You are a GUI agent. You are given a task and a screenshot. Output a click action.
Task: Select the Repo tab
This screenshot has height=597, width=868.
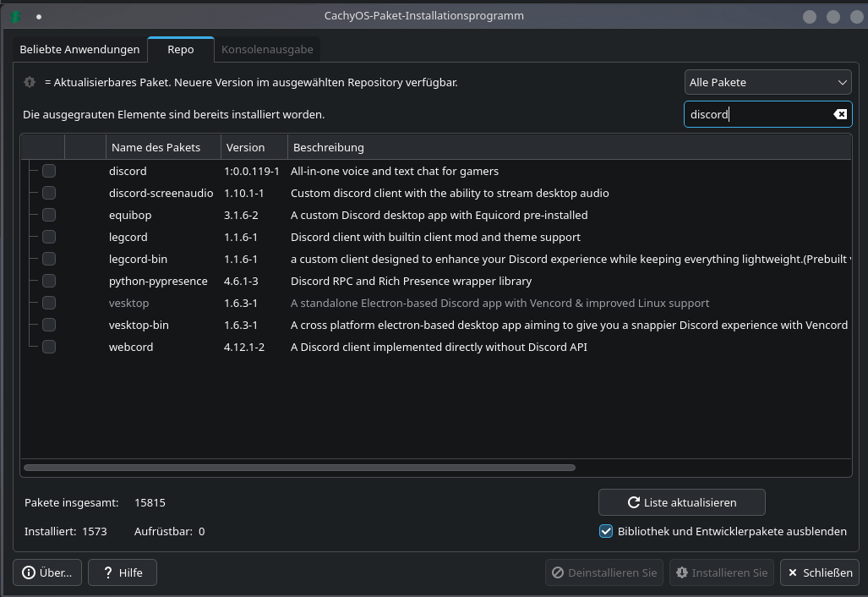(x=180, y=49)
